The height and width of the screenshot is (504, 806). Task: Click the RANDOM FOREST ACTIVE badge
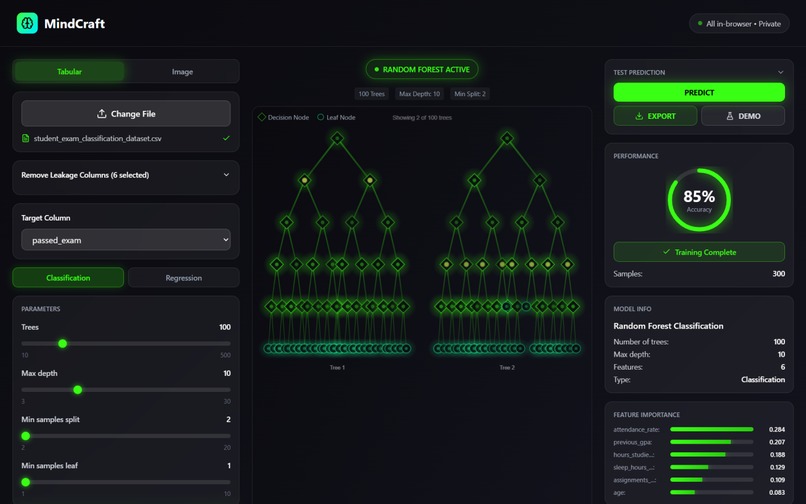coord(422,69)
